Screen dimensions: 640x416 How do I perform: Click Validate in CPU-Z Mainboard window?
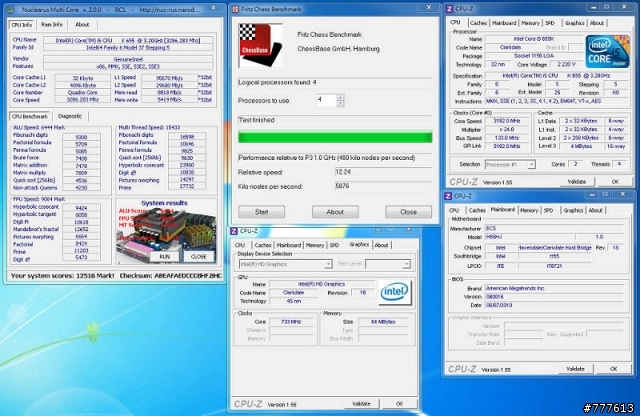576,369
